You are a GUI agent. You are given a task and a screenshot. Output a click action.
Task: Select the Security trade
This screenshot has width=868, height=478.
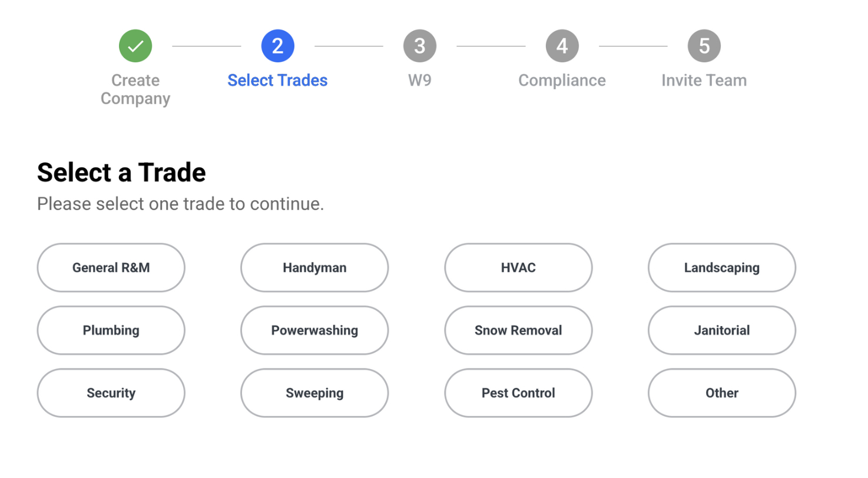pyautogui.click(x=111, y=393)
